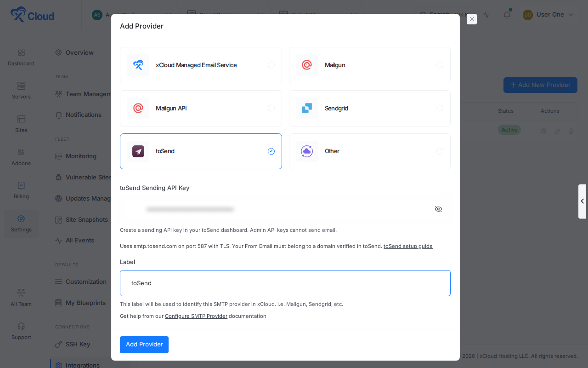Open Billing from sidebar
The image size is (588, 368).
pos(21,190)
